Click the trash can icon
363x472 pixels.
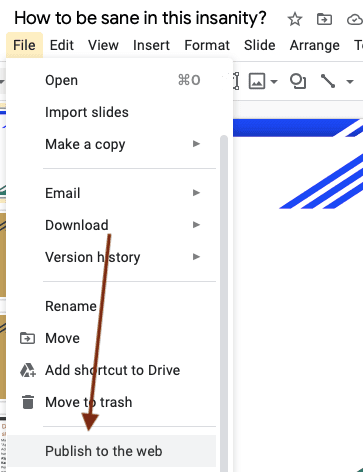pos(28,402)
